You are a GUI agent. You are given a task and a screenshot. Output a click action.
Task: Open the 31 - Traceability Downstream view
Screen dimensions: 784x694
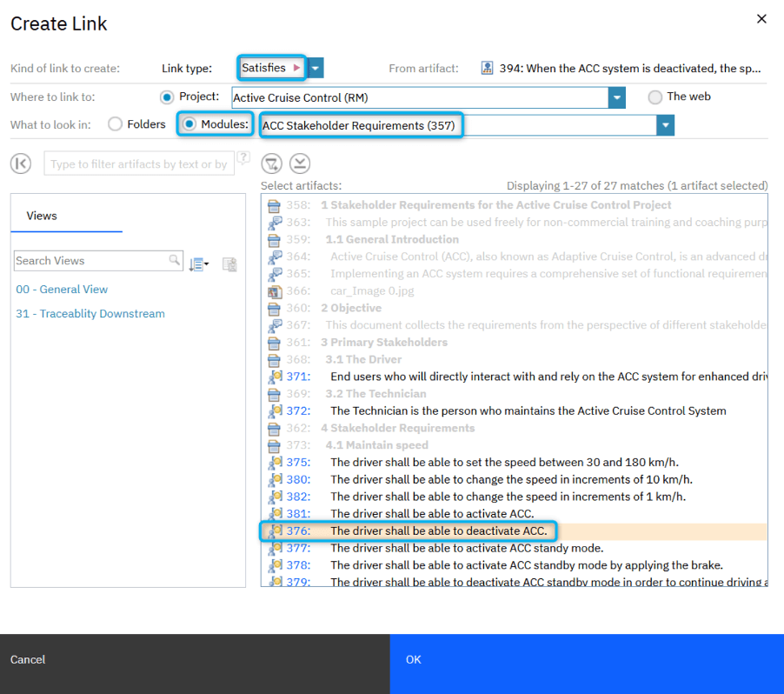coord(90,313)
